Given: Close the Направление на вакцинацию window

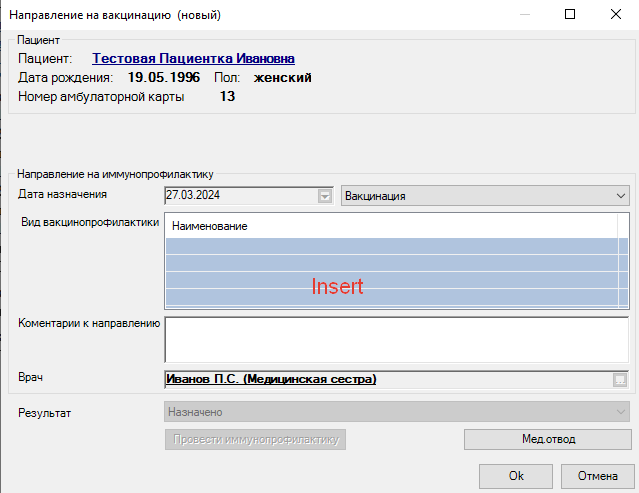Looking at the screenshot, I should [616, 14].
